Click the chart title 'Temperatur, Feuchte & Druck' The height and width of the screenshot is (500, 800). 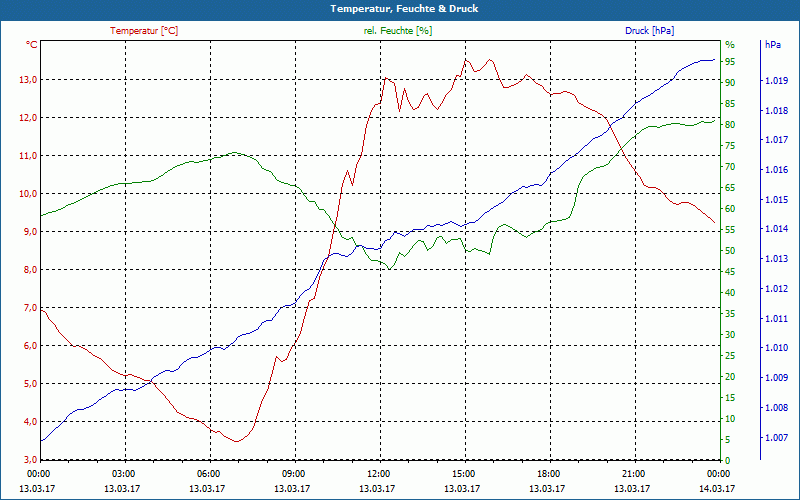(x=404, y=9)
